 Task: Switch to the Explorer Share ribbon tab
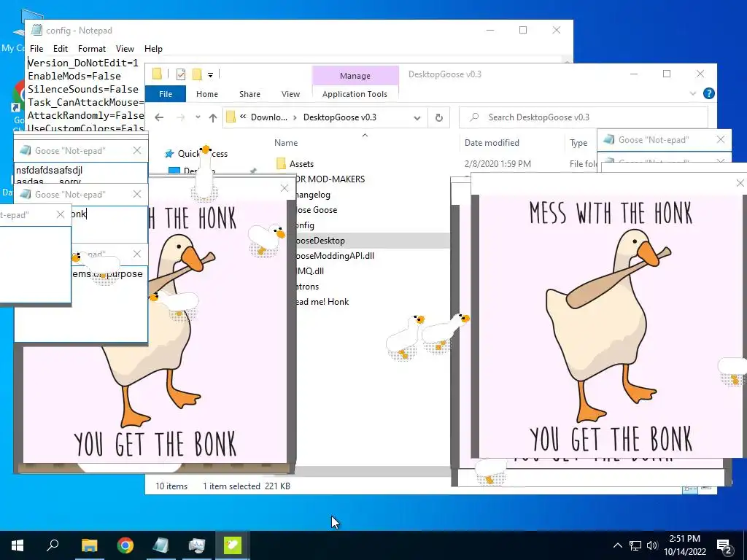[x=249, y=94]
